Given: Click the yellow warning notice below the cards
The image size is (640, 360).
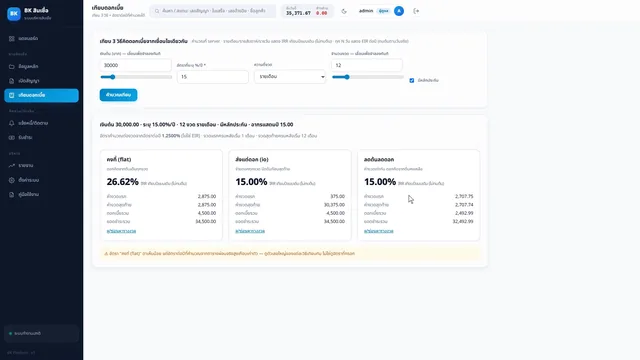Looking at the screenshot, I should coord(290,253).
